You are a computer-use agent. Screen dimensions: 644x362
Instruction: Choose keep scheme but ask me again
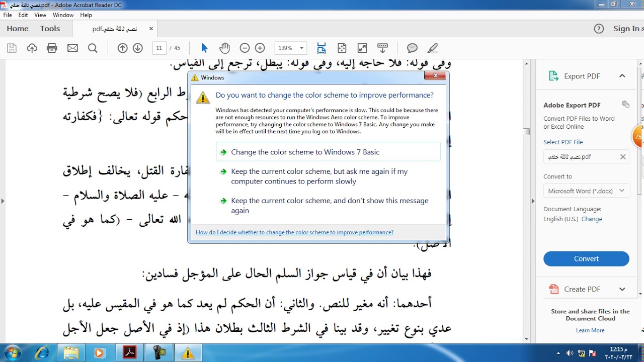328,176
